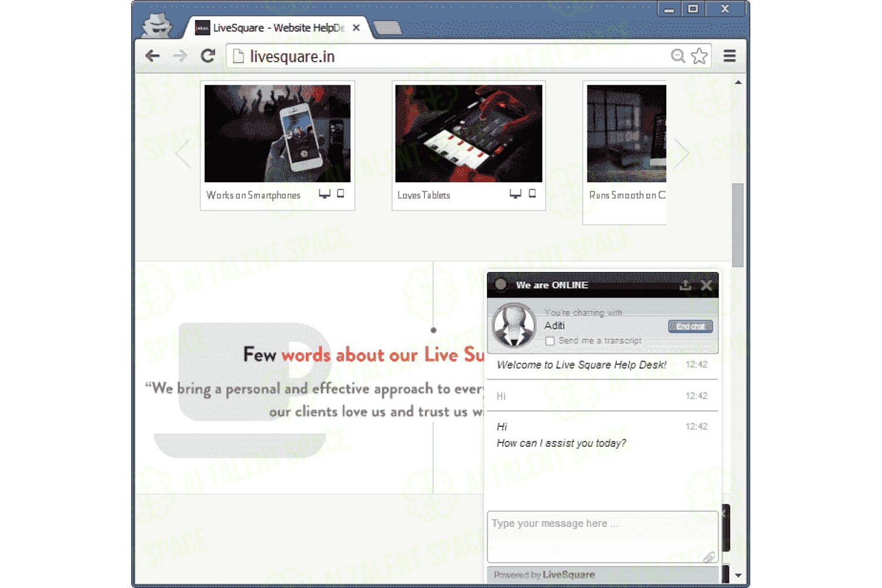Enable 'Send me a transcript' checkbox
882x588 pixels.
pyautogui.click(x=550, y=341)
